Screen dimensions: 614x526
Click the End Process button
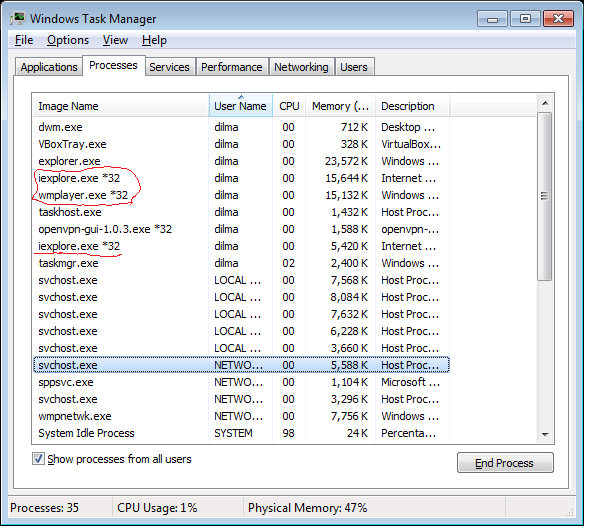point(505,463)
